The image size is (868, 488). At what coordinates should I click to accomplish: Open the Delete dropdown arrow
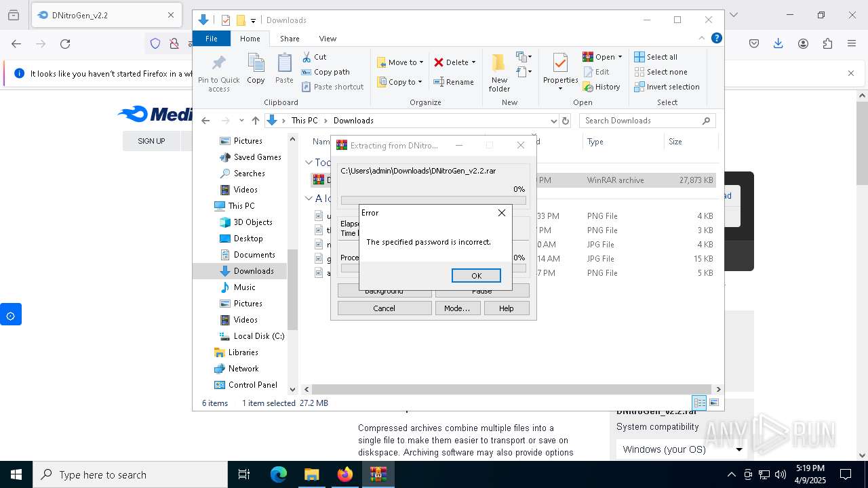pos(473,62)
